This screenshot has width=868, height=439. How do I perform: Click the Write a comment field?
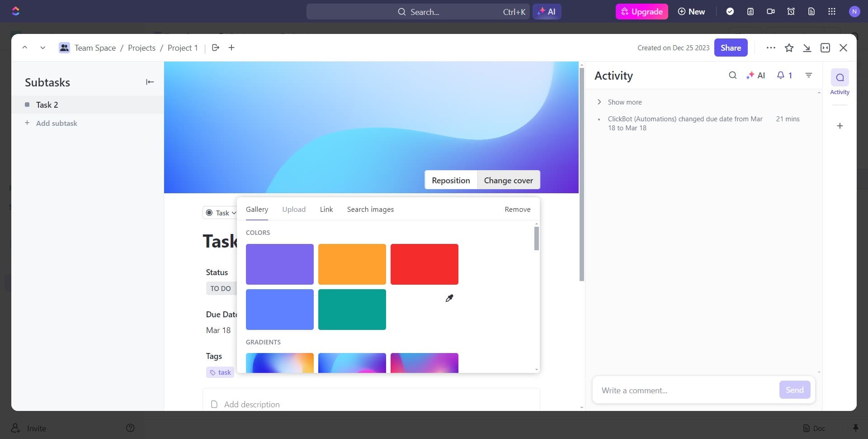[x=685, y=390]
